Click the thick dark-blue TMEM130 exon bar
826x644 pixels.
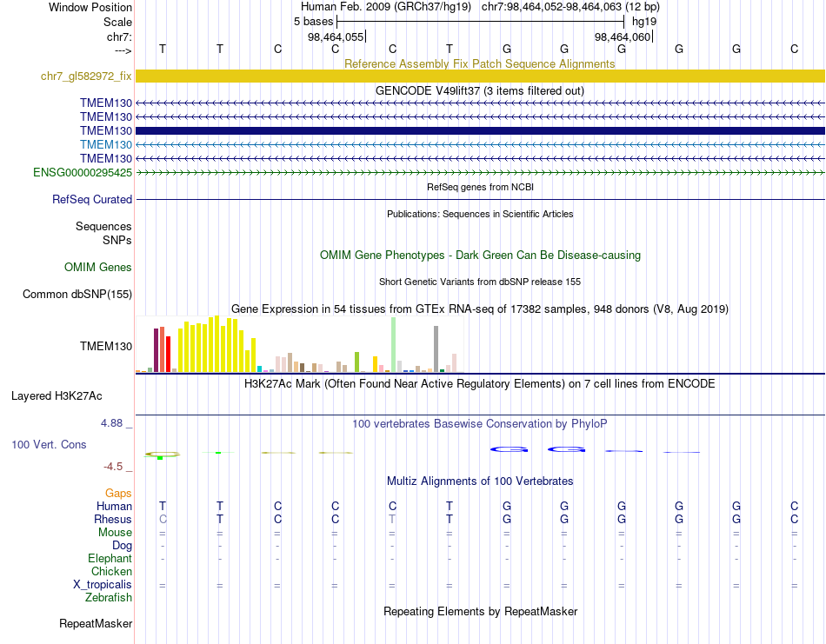480,130
